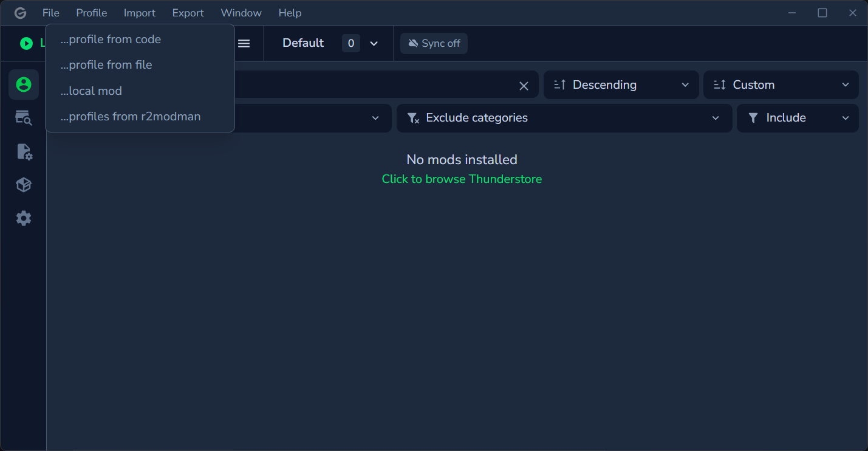Toggle Sync off cloud button
The width and height of the screenshot is (868, 451).
[434, 43]
